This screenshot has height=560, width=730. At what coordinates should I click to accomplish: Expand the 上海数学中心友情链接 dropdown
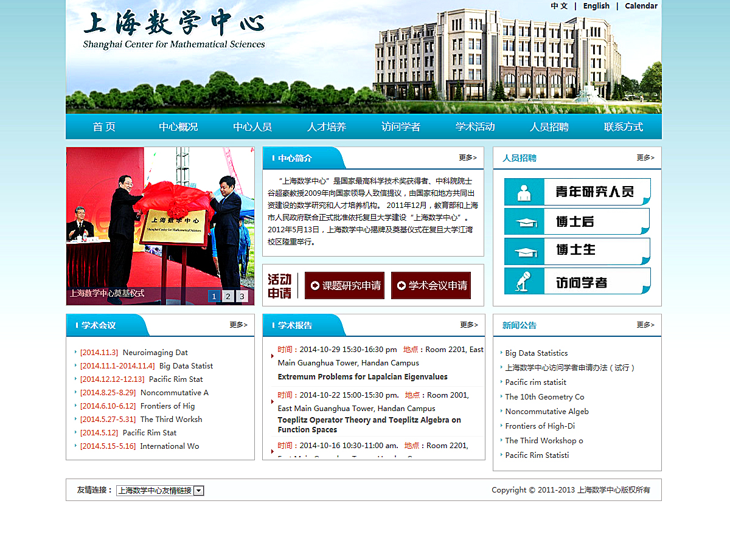point(160,491)
